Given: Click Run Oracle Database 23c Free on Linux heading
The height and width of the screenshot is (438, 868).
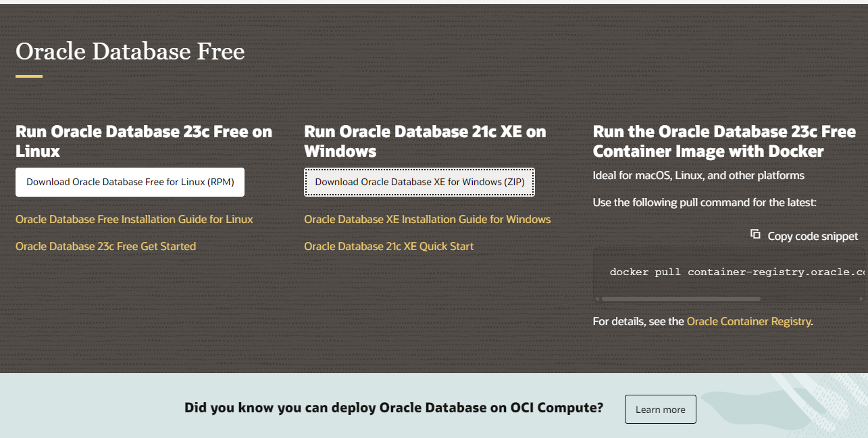Looking at the screenshot, I should [144, 141].
